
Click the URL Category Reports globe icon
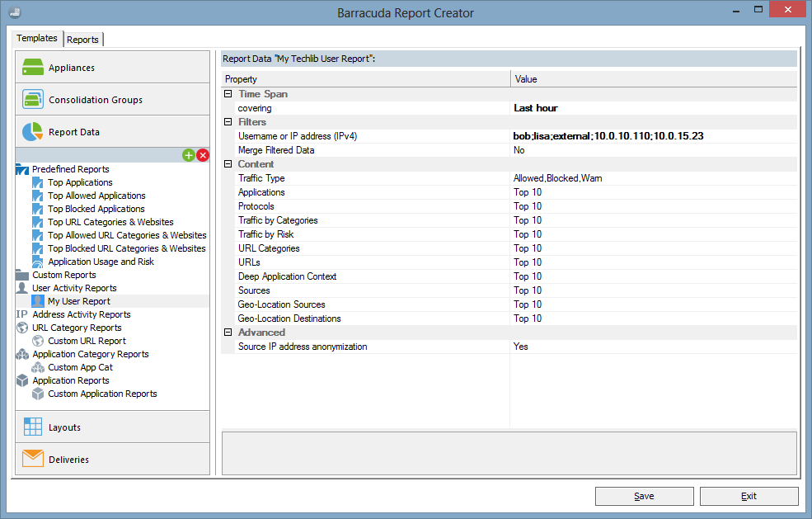click(x=21, y=328)
